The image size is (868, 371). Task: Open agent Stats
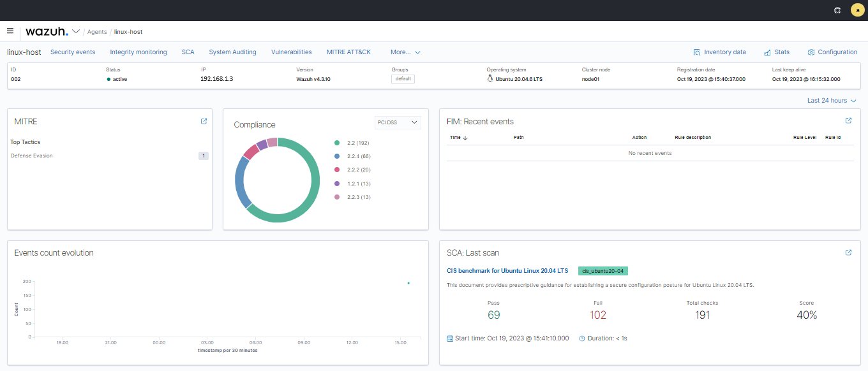(x=777, y=52)
